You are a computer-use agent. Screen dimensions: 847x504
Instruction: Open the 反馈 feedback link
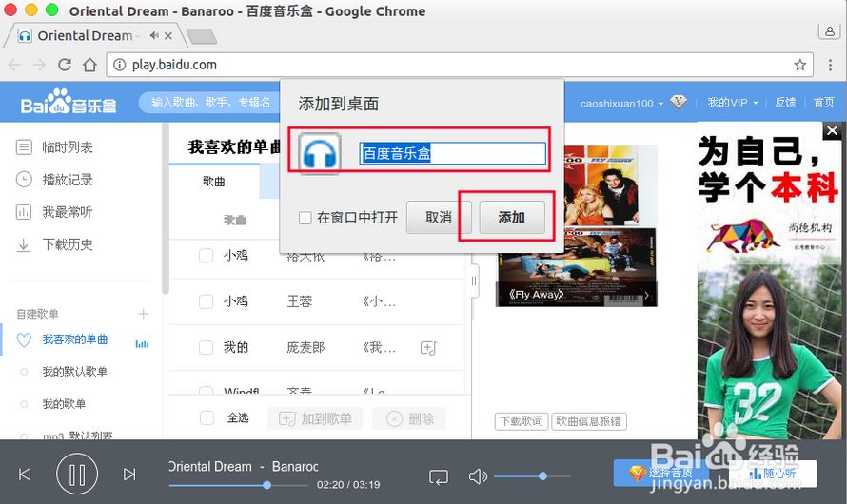785,103
